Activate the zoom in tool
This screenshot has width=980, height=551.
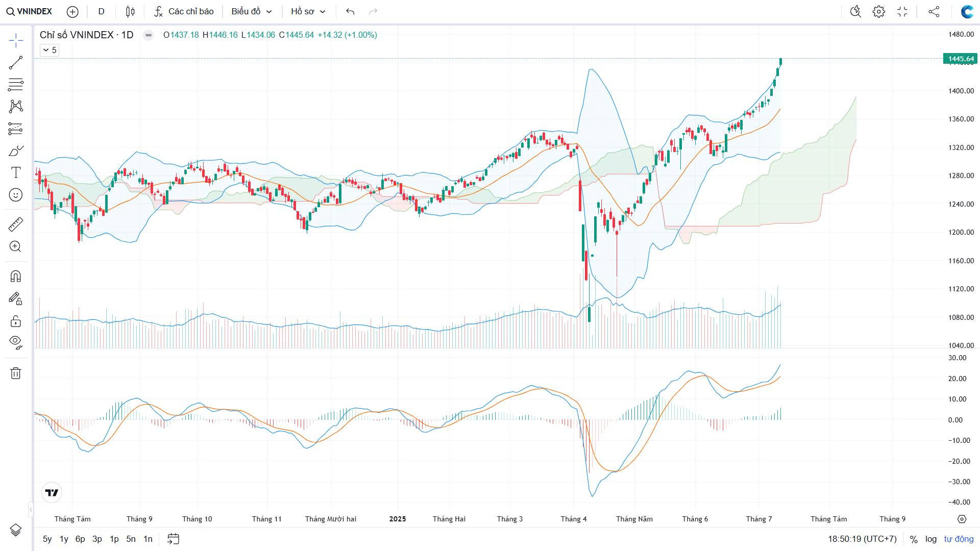click(x=16, y=247)
